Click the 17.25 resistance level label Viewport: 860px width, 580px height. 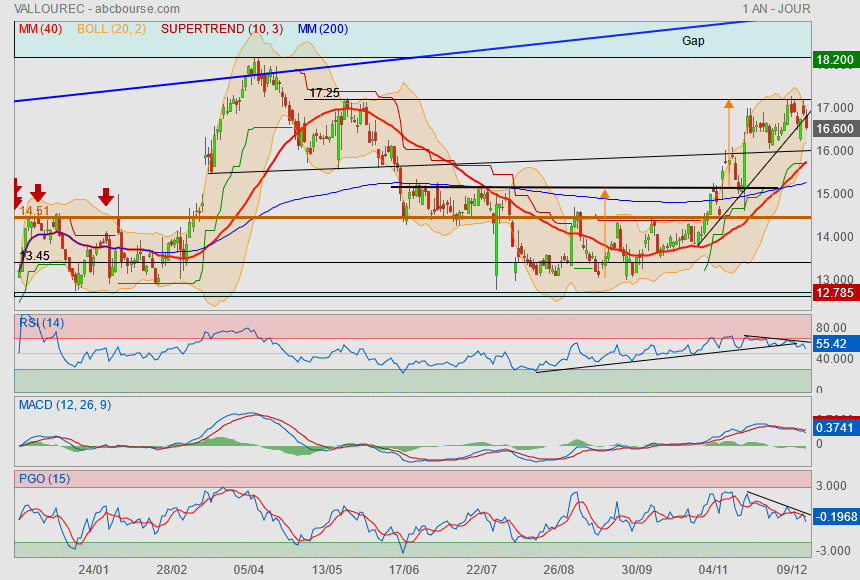325,93
